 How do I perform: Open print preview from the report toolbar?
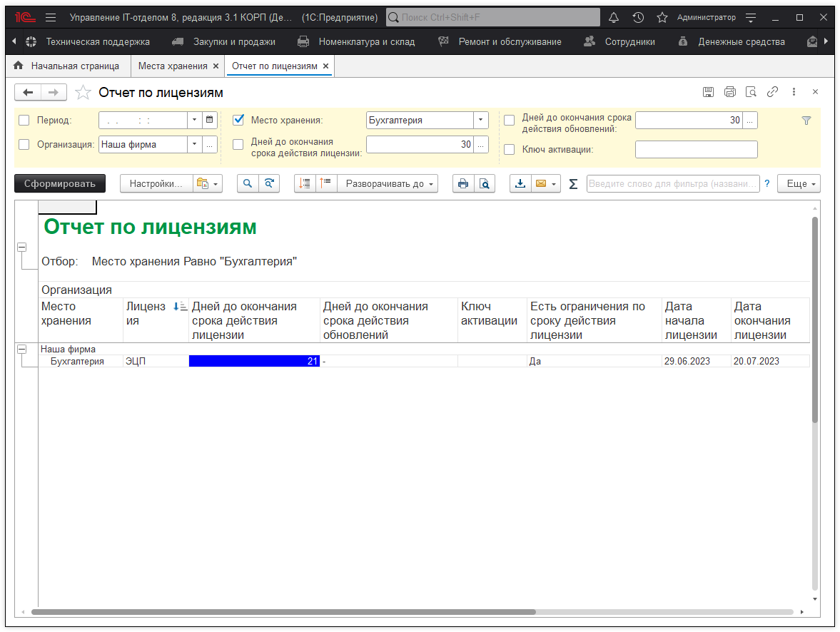pos(485,183)
